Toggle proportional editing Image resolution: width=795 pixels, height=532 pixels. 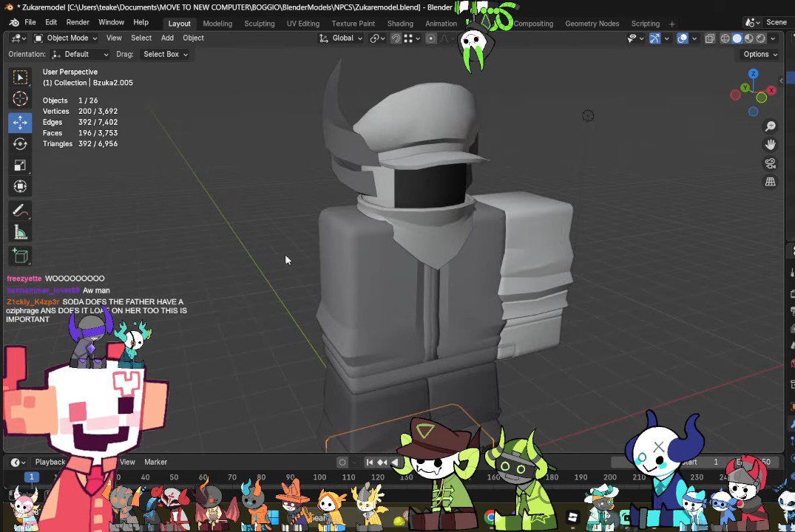click(431, 38)
